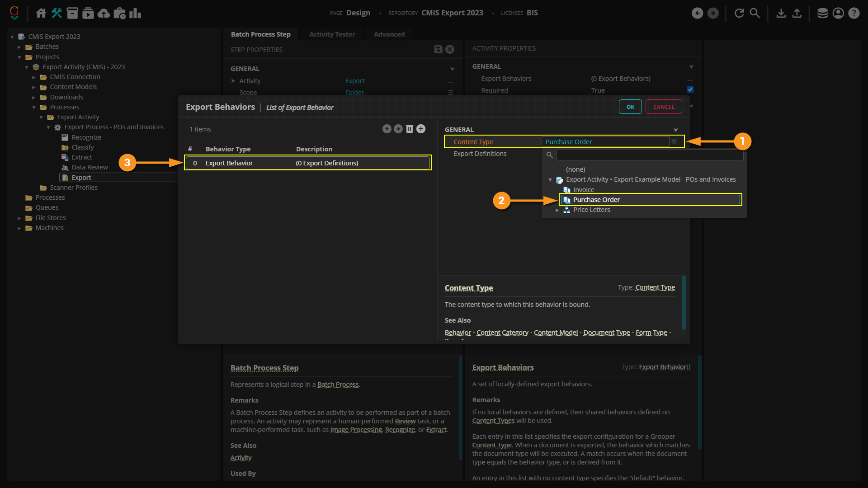
Task: Open the Design page wrench icon
Action: [57, 13]
